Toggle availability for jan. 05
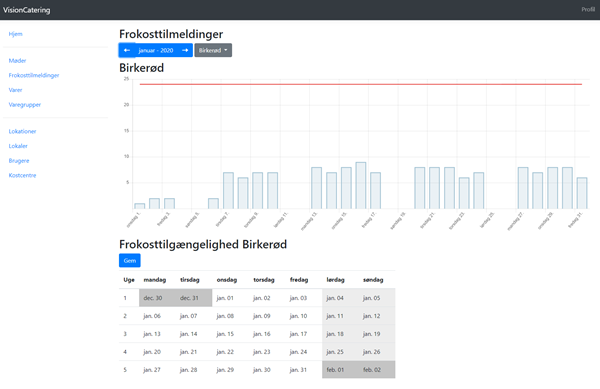 377,298
